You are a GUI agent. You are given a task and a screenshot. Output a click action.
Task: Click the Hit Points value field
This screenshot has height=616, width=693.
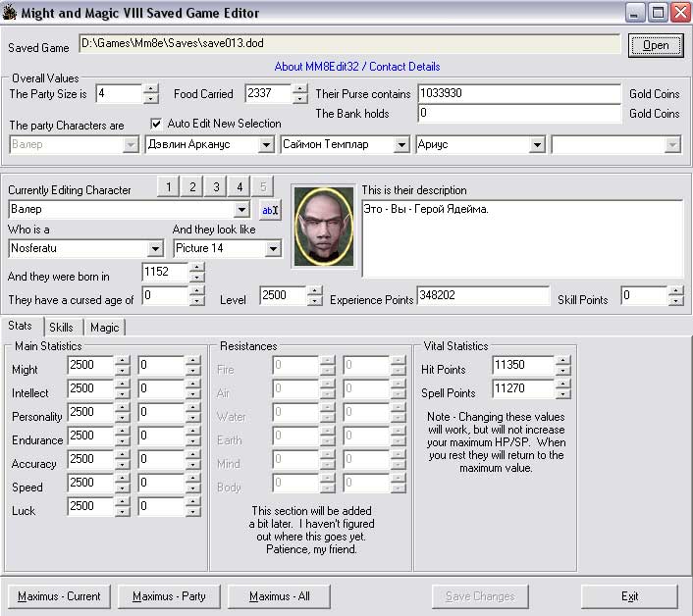[x=523, y=365]
